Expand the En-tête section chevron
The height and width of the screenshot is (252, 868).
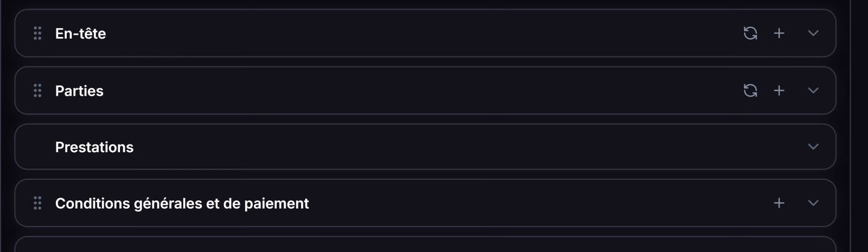[x=813, y=33]
